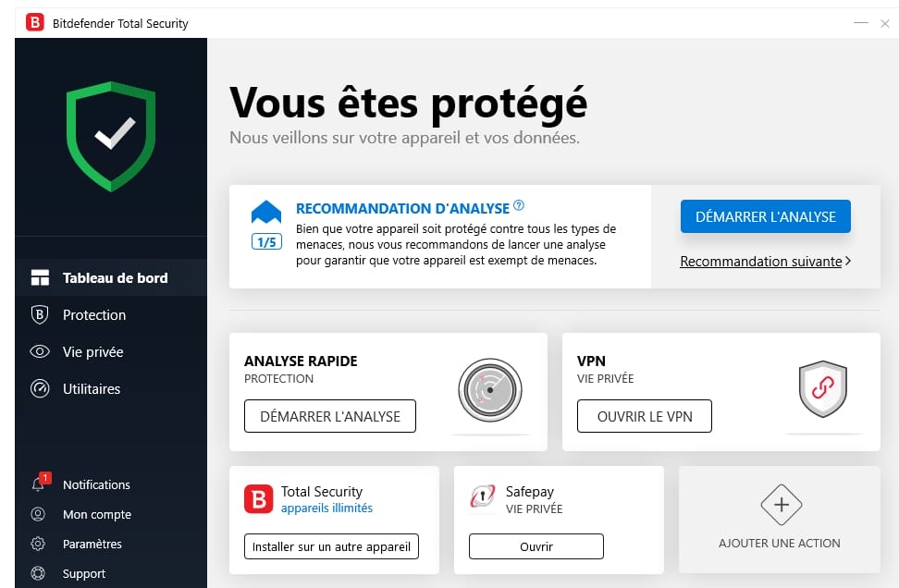The height and width of the screenshot is (588, 899).
Task: Open Safepay with the Ouvrir button
Action: (x=536, y=546)
